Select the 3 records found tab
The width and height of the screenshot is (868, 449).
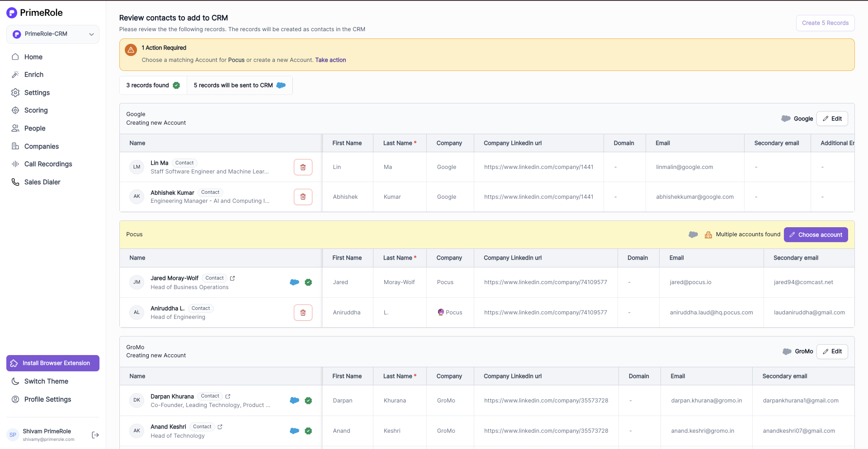(153, 85)
